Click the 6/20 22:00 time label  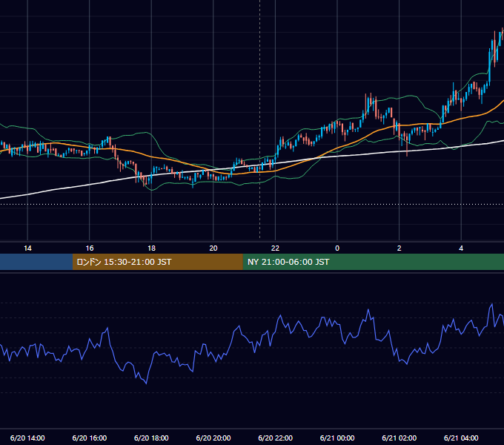tap(276, 438)
